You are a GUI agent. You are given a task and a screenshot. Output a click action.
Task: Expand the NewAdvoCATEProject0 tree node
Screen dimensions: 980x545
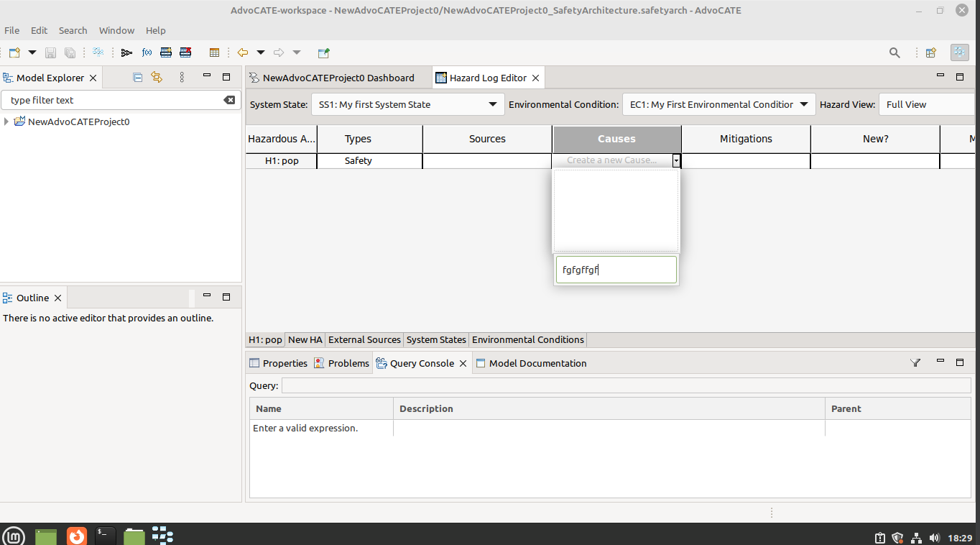[x=6, y=122]
